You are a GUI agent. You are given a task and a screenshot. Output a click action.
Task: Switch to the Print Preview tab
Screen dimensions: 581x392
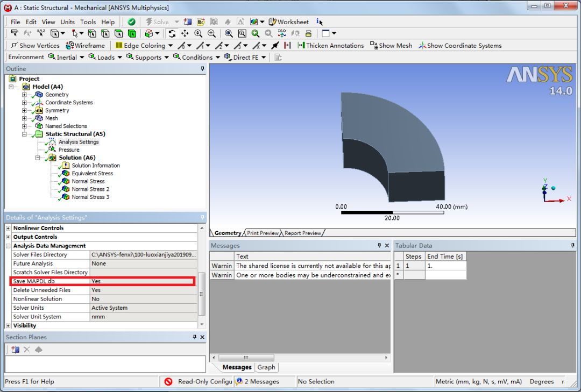tap(263, 233)
